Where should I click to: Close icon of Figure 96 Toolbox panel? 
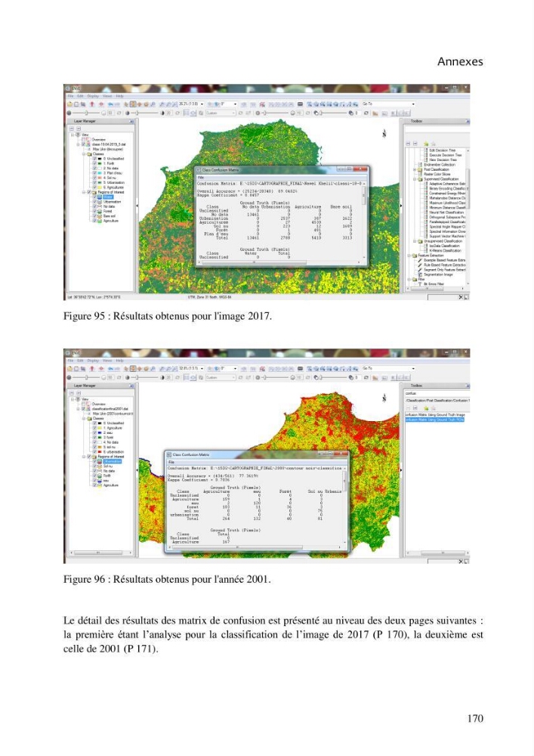click(467, 386)
